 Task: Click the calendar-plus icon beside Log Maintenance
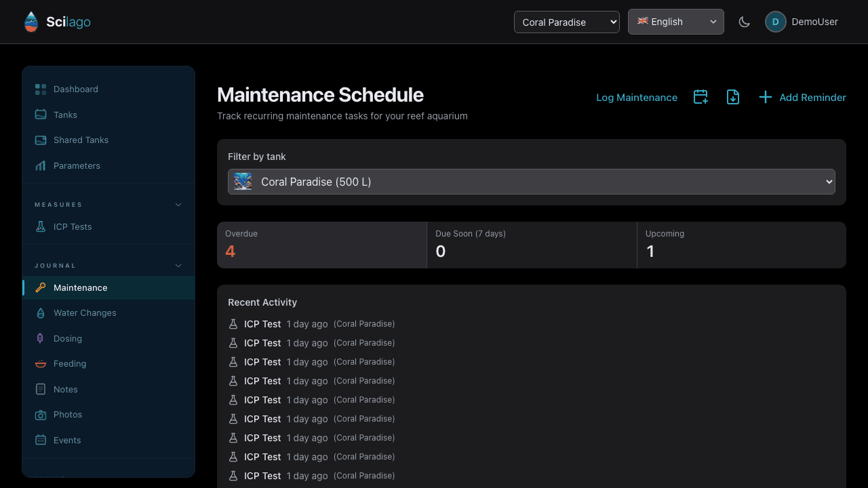701,97
